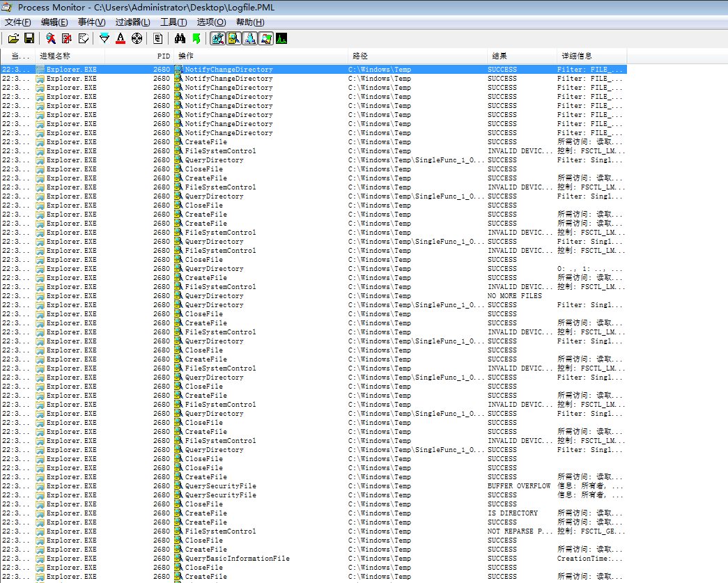
Task: Click the 结果 column header
Action: [x=522, y=56]
